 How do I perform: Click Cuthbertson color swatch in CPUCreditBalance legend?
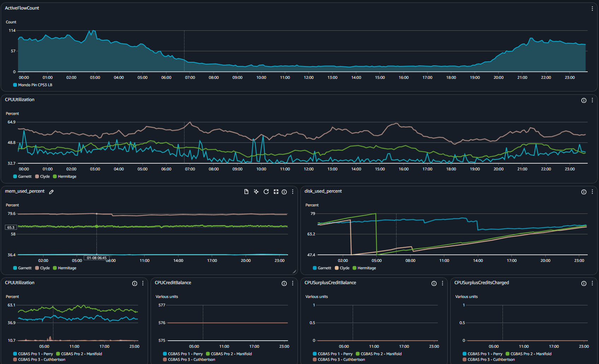[x=165, y=359]
